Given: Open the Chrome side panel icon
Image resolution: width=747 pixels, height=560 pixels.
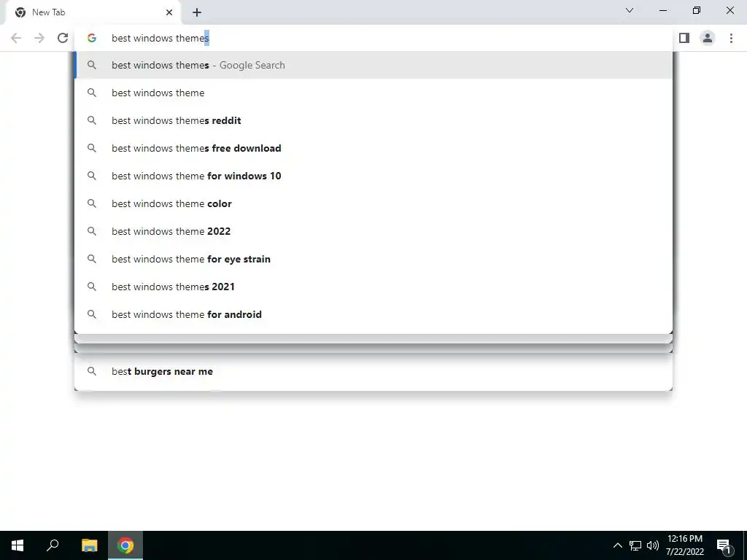Looking at the screenshot, I should [x=684, y=38].
